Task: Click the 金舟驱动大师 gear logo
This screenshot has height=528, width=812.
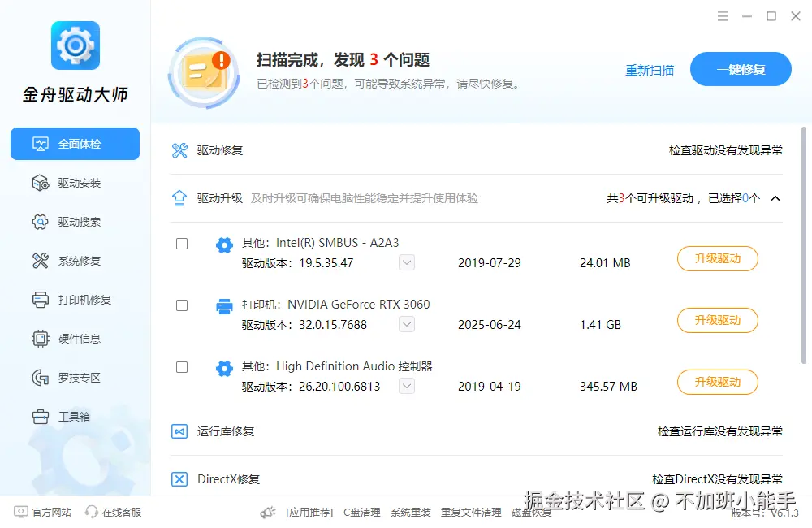Action: coord(76,45)
